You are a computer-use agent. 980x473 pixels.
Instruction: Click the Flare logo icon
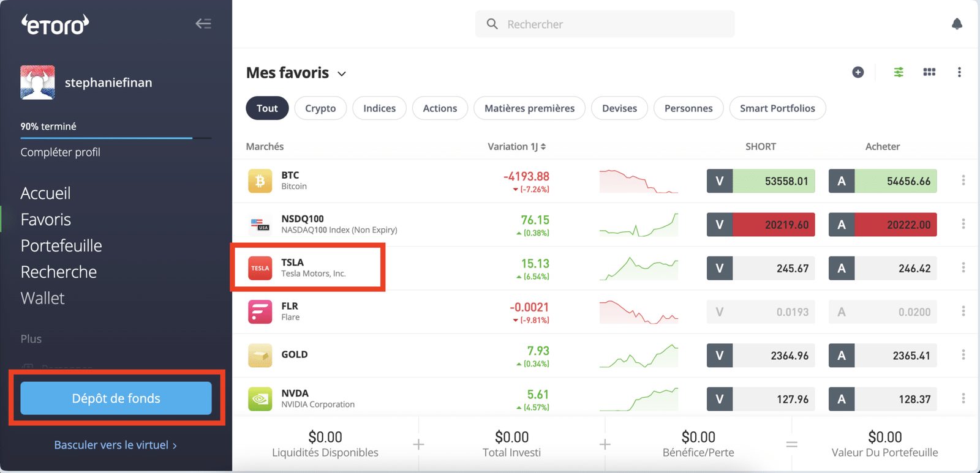tap(260, 311)
